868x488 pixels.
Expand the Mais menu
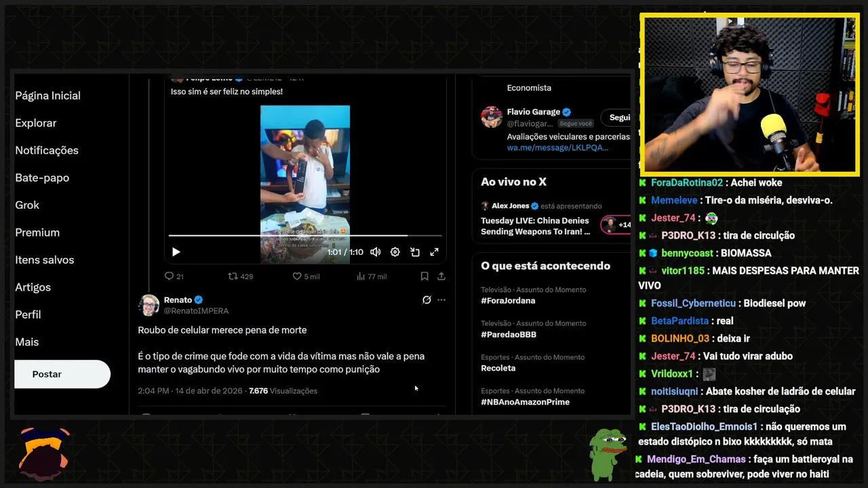(x=26, y=342)
